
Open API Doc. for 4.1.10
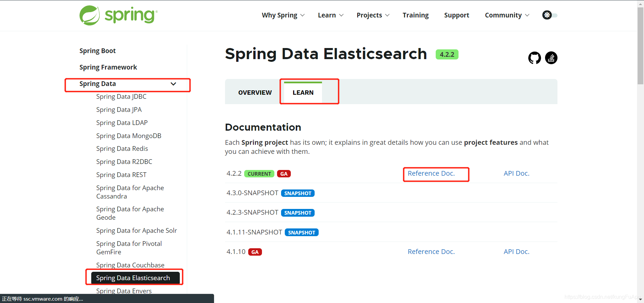pyautogui.click(x=517, y=252)
